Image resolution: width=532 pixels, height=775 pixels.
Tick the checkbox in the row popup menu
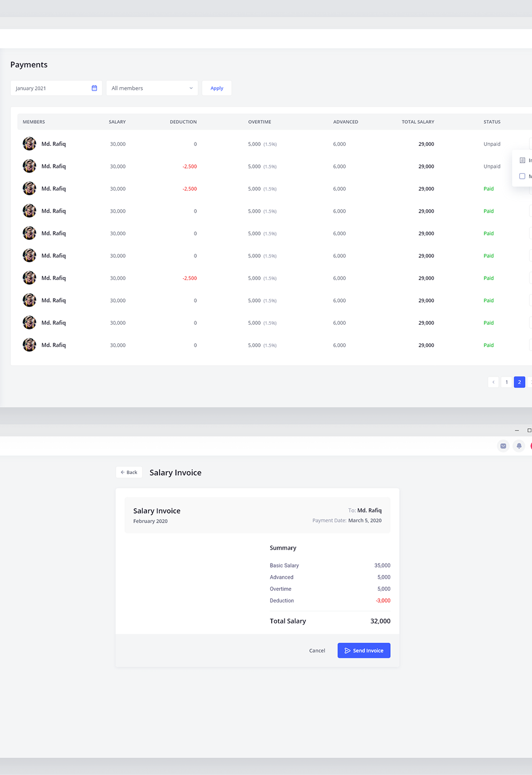click(x=522, y=176)
